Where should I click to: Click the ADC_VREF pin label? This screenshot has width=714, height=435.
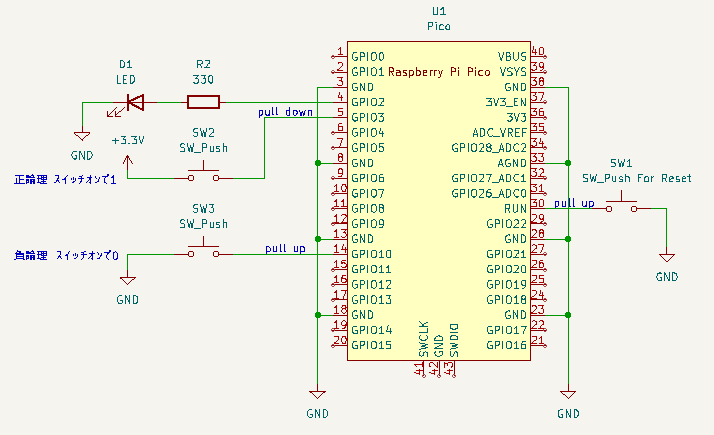[x=500, y=133]
